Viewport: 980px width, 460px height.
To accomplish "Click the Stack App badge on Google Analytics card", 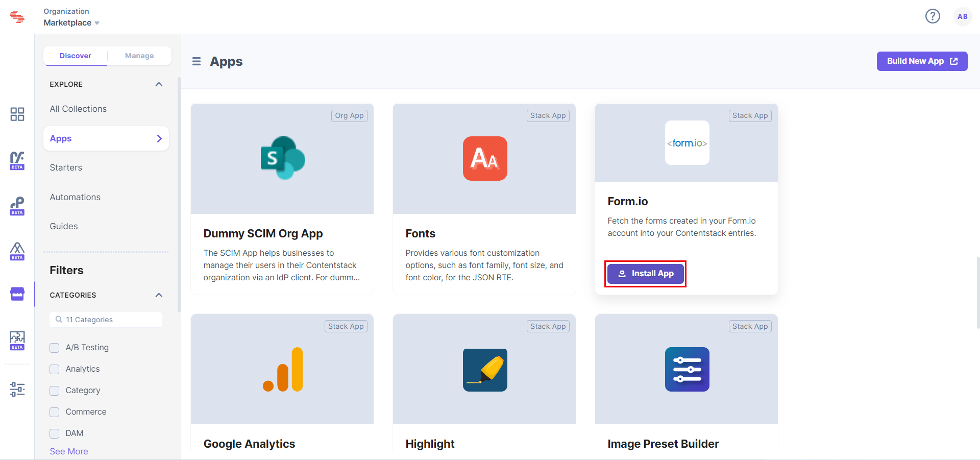I will coord(346,326).
